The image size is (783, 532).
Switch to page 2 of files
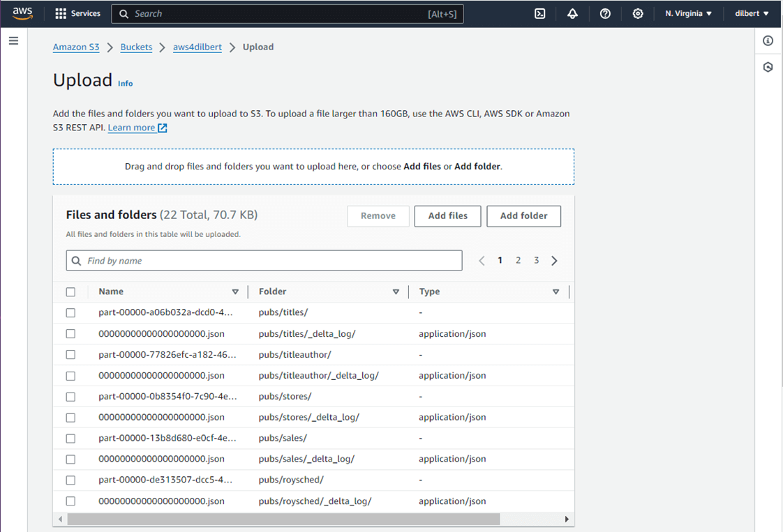(519, 261)
